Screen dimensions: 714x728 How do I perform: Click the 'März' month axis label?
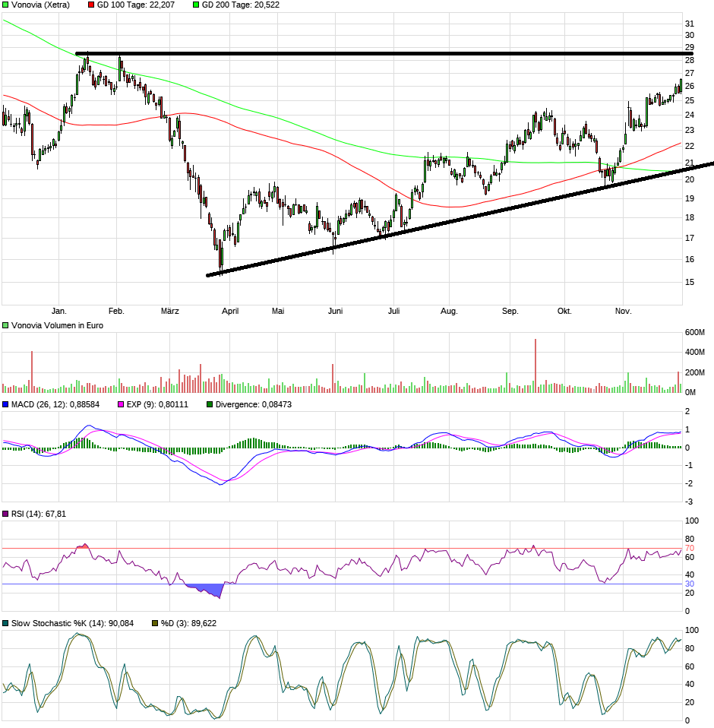(170, 311)
